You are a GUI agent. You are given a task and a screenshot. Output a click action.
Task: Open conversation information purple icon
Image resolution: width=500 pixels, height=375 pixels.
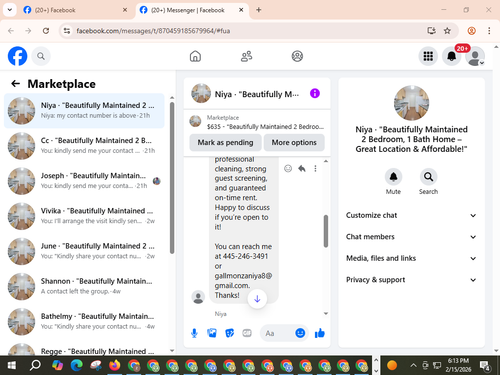315,93
